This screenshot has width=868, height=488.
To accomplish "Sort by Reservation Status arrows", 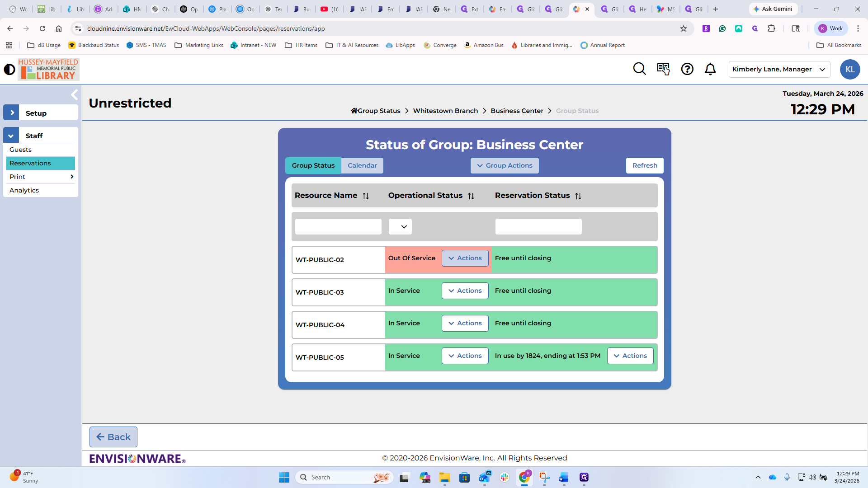I will click(x=578, y=196).
